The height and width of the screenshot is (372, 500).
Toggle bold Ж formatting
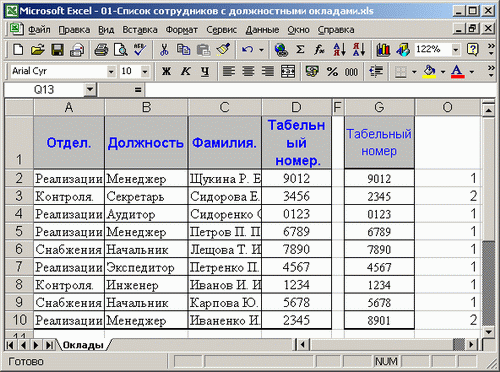point(166,71)
